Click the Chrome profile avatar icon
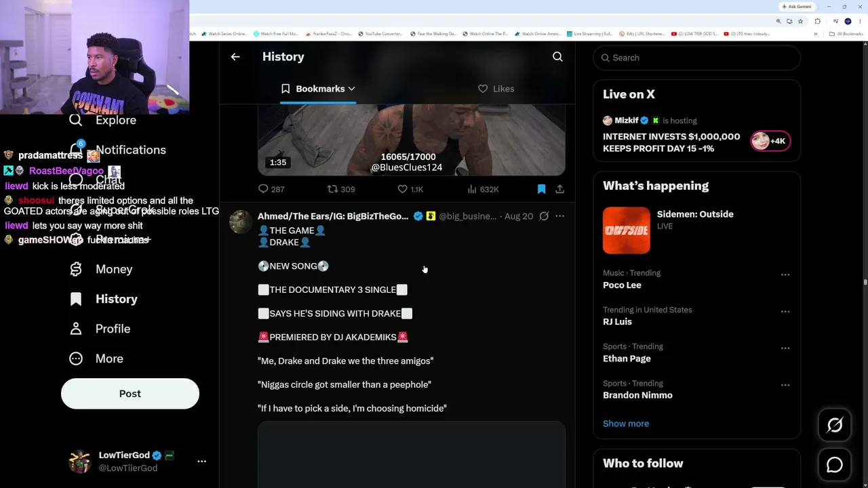Image resolution: width=868 pixels, height=488 pixels. pos(848,21)
